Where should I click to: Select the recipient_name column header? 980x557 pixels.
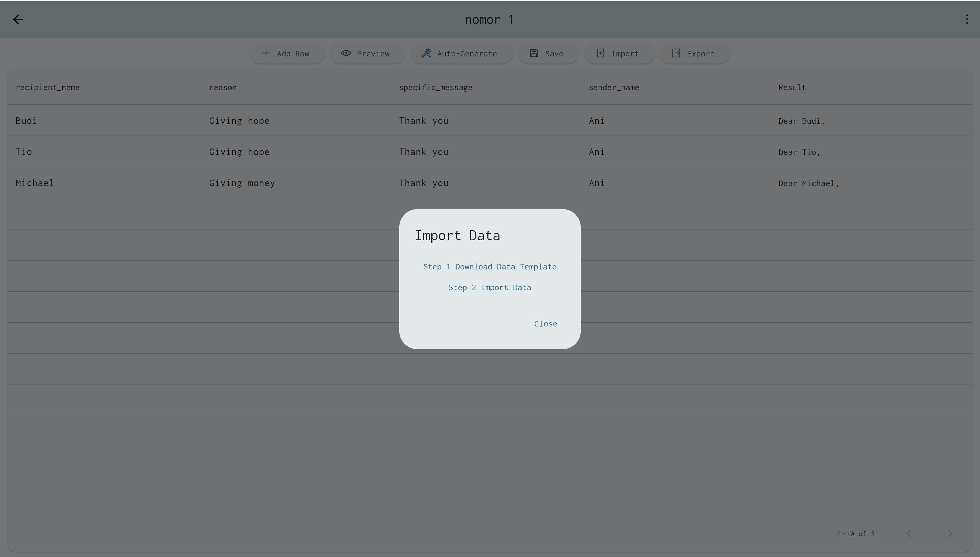(48, 88)
